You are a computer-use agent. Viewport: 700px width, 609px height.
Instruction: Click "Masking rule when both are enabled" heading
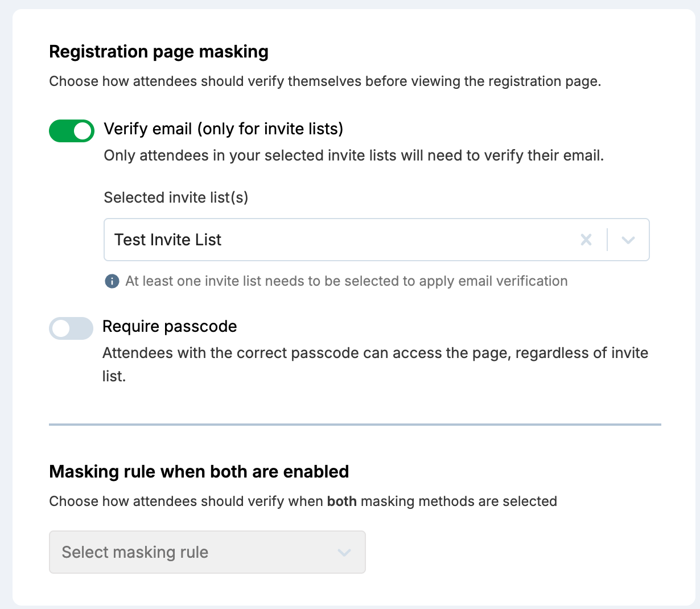click(x=199, y=472)
